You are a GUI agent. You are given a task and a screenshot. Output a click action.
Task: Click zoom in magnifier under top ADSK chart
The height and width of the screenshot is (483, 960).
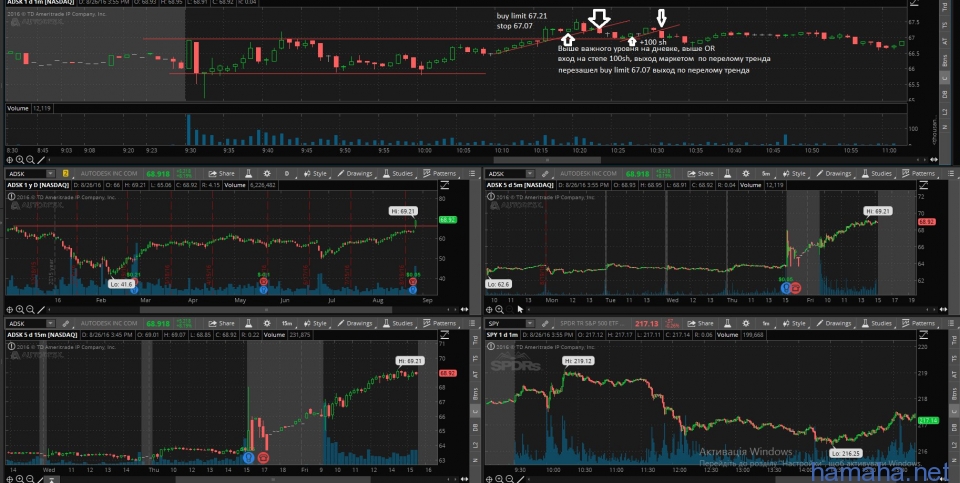point(20,160)
